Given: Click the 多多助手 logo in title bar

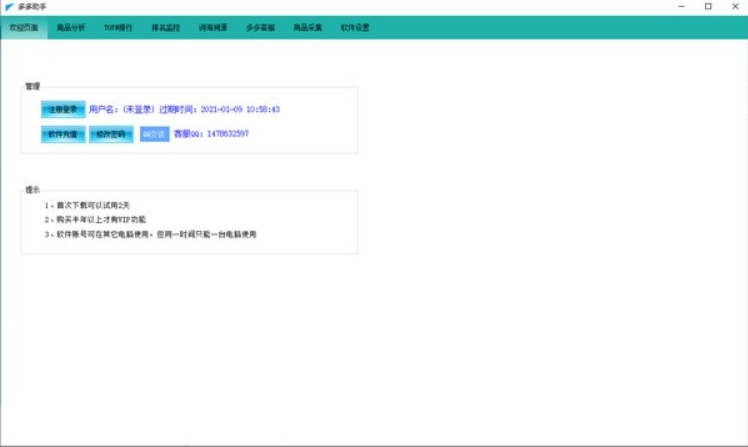Looking at the screenshot, I should coord(9,7).
